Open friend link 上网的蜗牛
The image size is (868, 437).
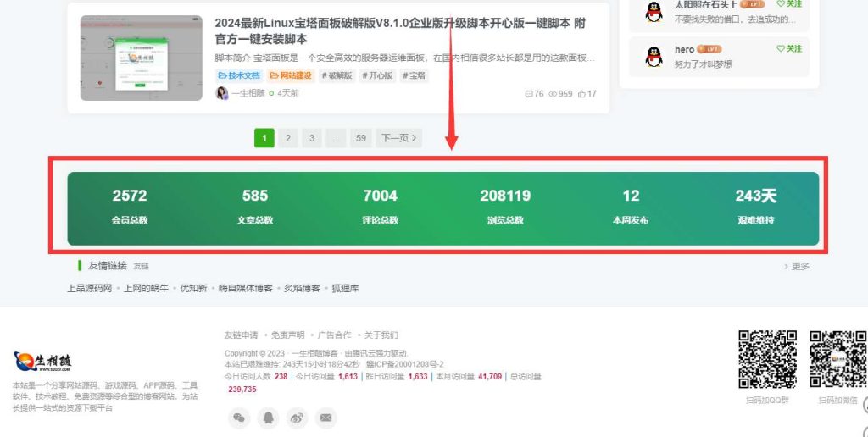coord(146,288)
